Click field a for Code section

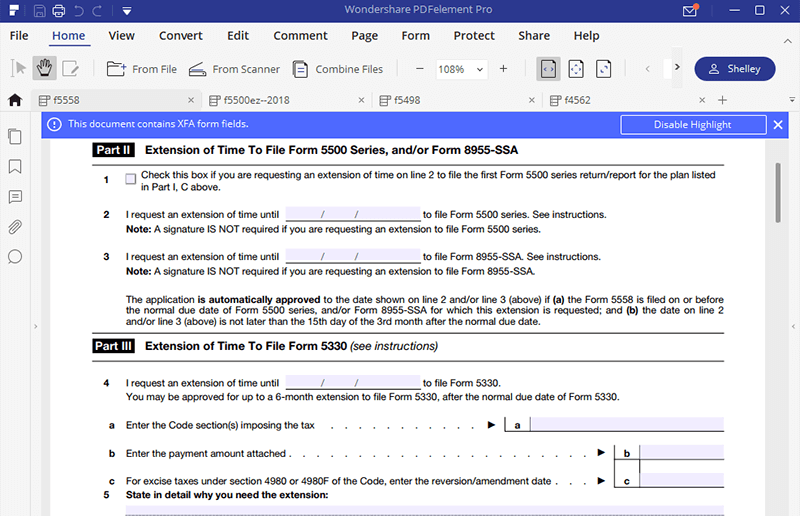coord(627,424)
